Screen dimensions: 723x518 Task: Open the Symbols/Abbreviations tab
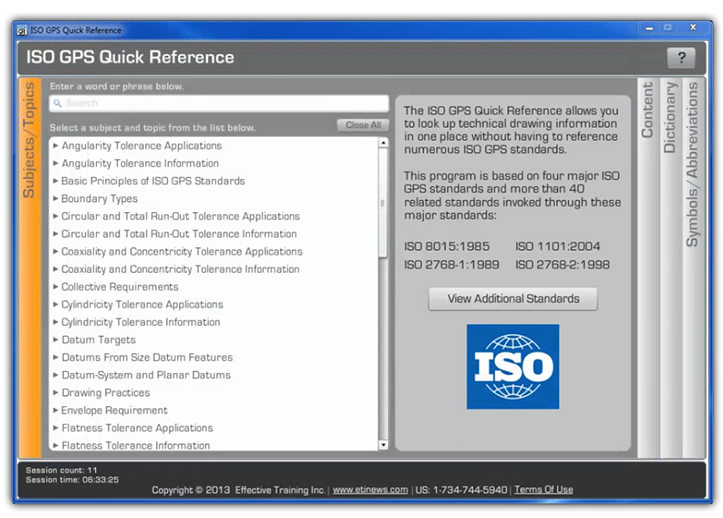click(x=692, y=164)
